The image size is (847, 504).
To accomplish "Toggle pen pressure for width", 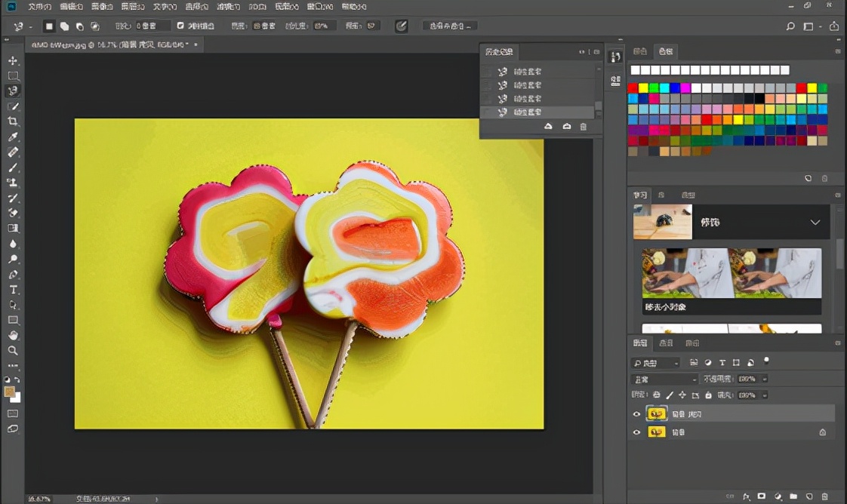I will (x=401, y=26).
